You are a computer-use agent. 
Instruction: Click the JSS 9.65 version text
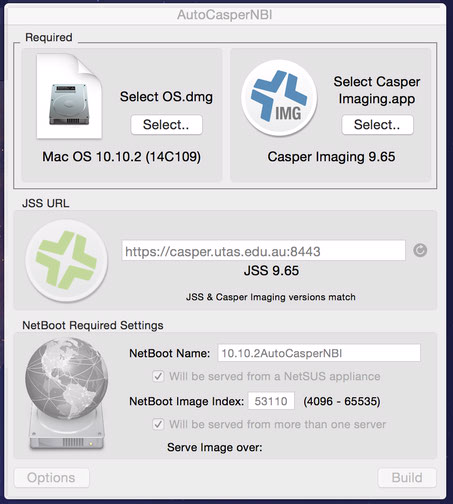271,270
